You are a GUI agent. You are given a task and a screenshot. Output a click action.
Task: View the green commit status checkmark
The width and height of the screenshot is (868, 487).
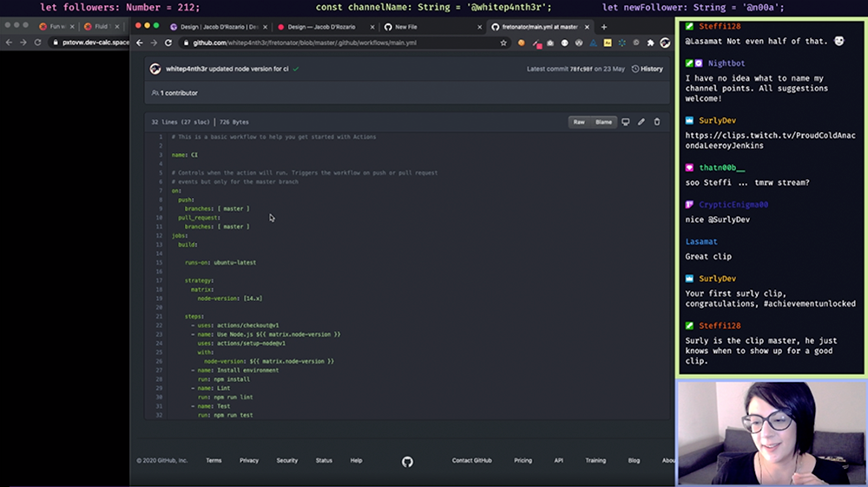(296, 69)
